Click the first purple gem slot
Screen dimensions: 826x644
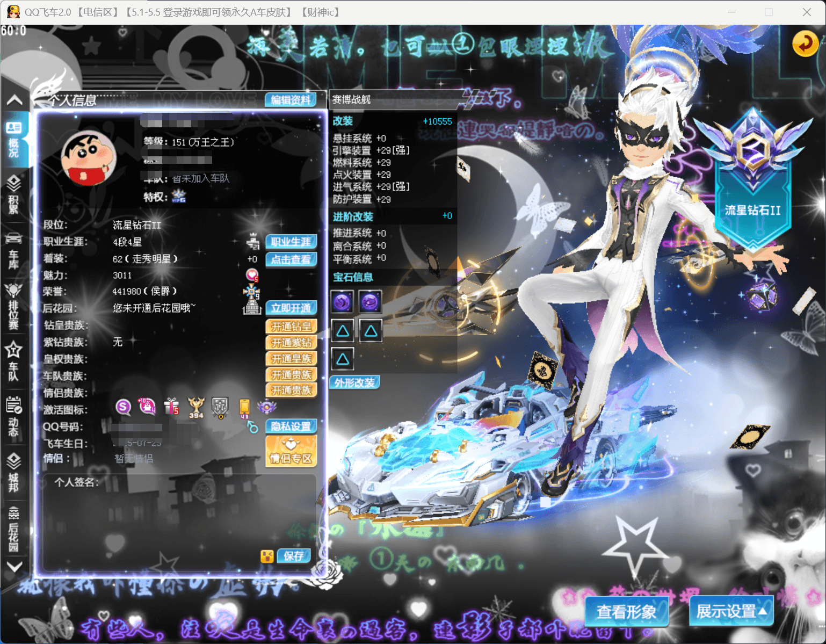click(343, 302)
